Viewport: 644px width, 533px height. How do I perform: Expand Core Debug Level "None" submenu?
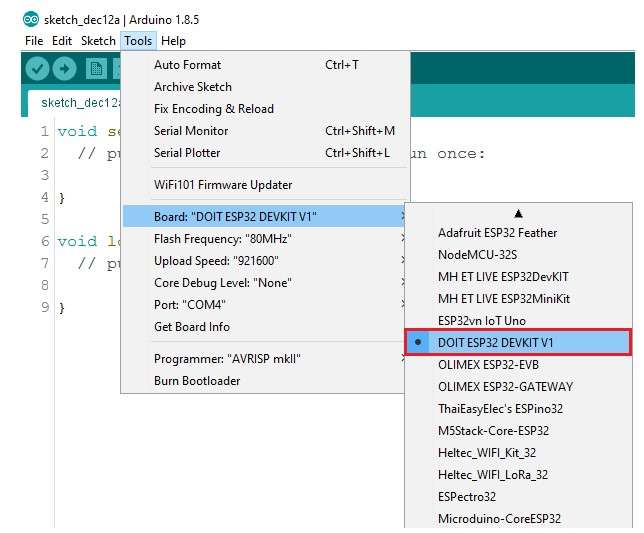(264, 283)
